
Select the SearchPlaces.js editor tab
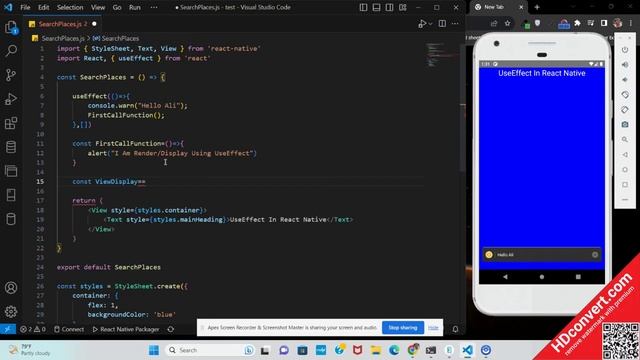[62, 24]
